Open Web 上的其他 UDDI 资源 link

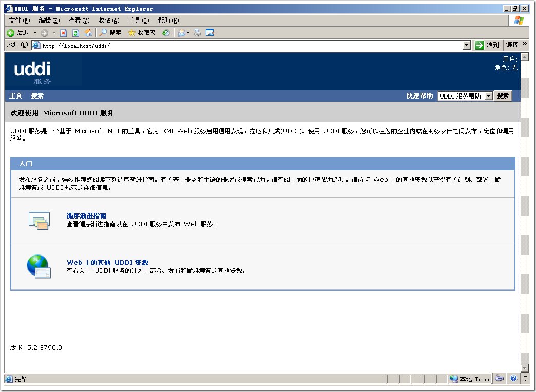pyautogui.click(x=107, y=263)
